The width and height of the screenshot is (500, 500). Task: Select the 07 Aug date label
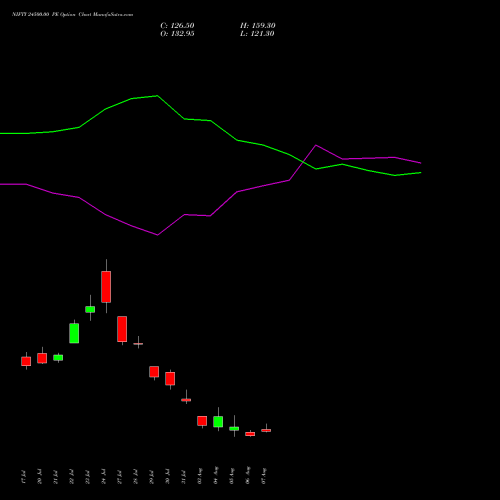click(264, 476)
